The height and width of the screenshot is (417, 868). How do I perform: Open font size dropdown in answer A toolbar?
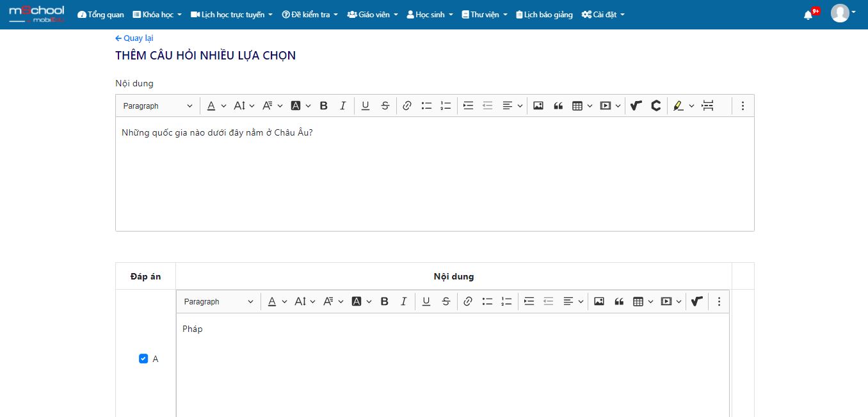pyautogui.click(x=305, y=302)
